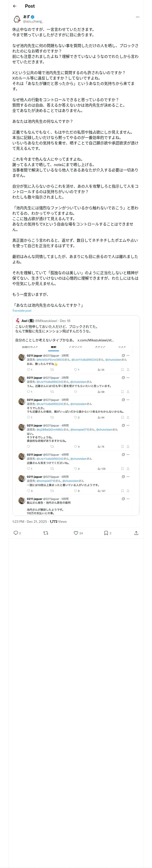This screenshot has width=152, height=868.
Task: Click the share upload icon
Action: (136, 533)
